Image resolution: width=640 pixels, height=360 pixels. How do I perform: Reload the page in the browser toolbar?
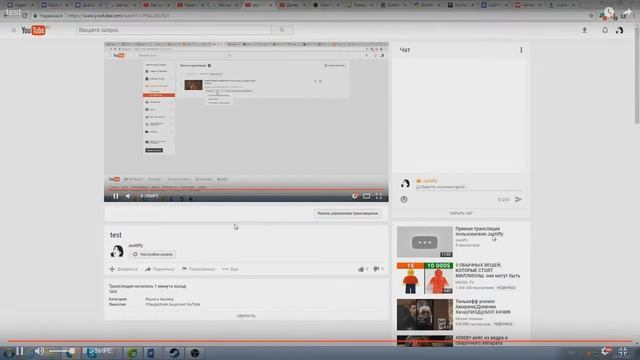[24, 16]
